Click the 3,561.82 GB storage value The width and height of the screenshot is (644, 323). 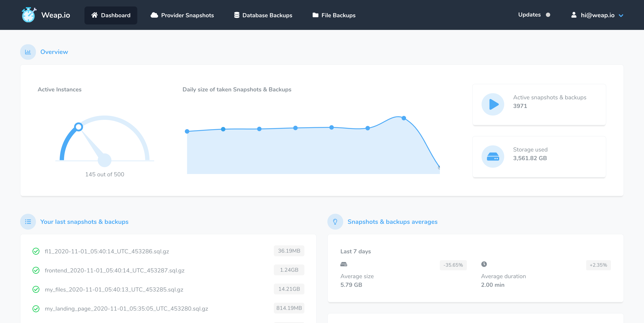click(x=530, y=158)
